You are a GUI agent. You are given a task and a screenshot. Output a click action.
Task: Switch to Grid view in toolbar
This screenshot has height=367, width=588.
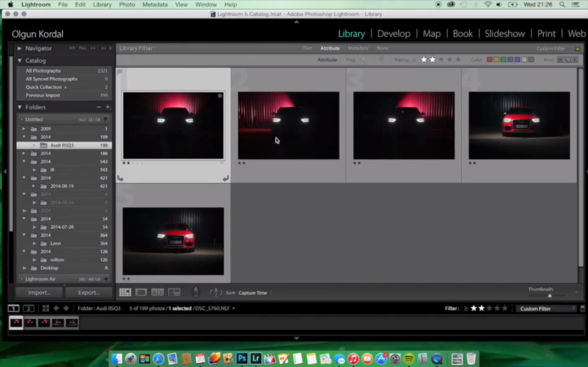pyautogui.click(x=125, y=292)
